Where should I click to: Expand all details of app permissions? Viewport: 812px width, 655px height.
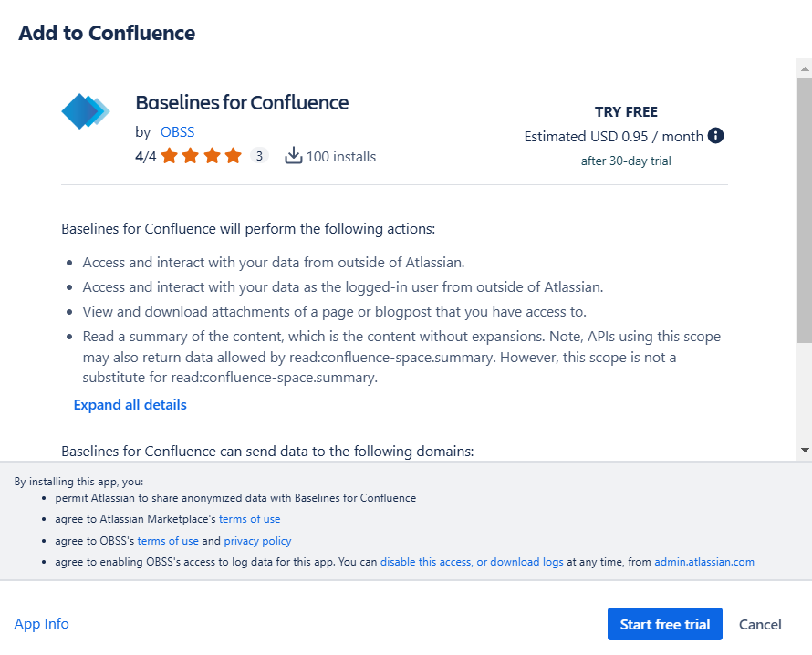[130, 404]
